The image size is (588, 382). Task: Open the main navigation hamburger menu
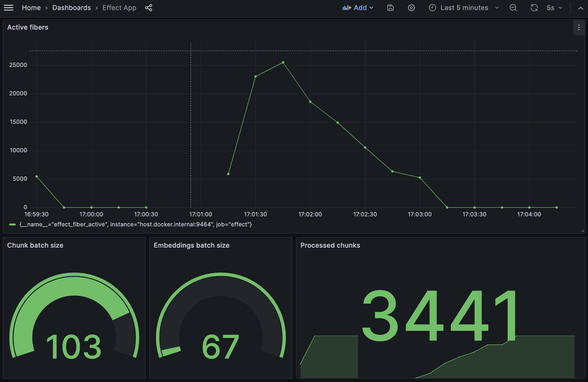pos(9,8)
